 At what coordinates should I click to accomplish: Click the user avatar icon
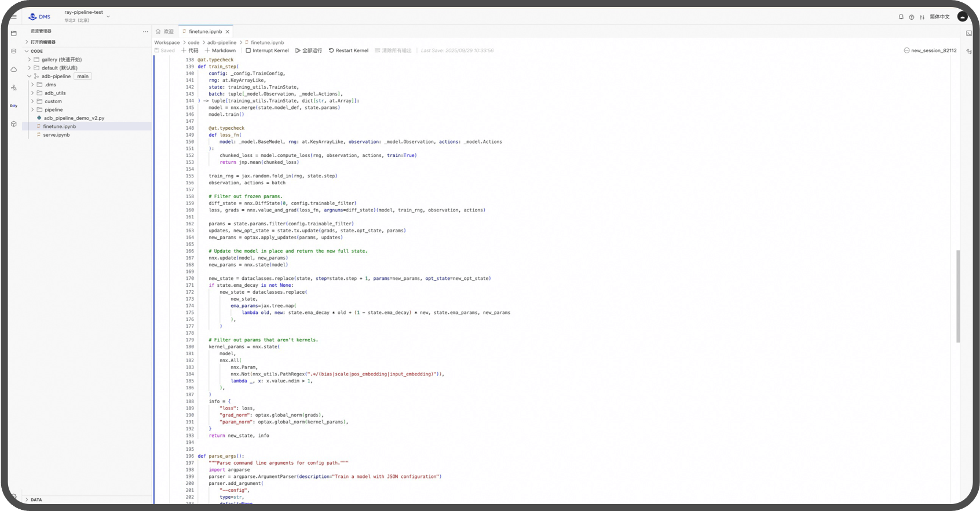click(963, 17)
